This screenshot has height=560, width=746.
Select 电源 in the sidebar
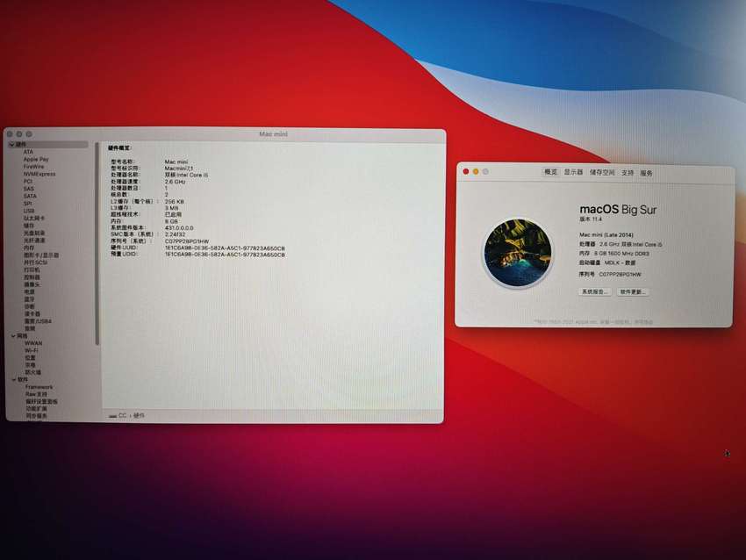click(x=30, y=291)
